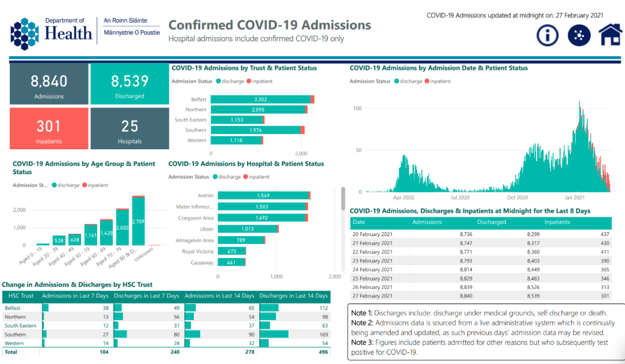625x364 pixels.
Task: Click the Southern bar labeled 1,976
Action: coord(256,130)
